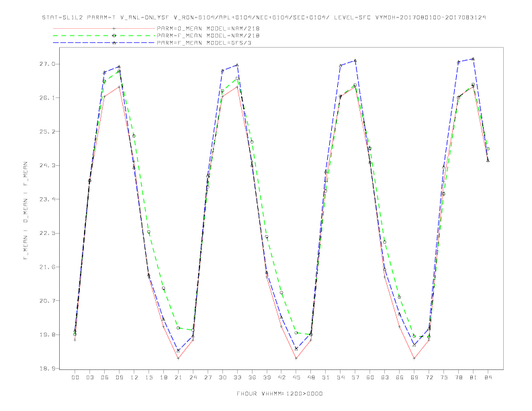
Task: Click y-axis tick label 25.2
Action: [x=47, y=132]
